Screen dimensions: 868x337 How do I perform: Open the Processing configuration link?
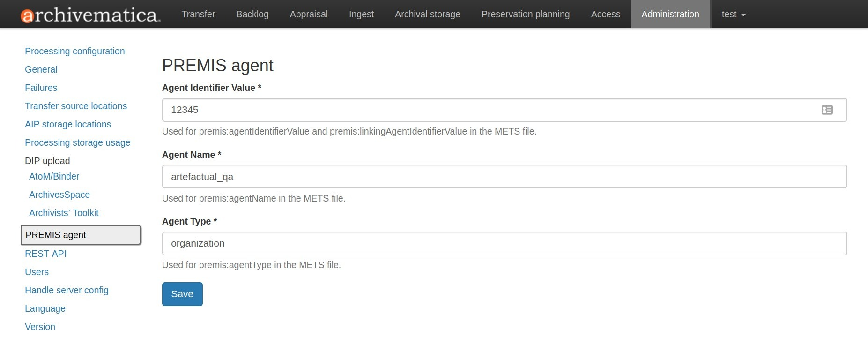pyautogui.click(x=74, y=51)
